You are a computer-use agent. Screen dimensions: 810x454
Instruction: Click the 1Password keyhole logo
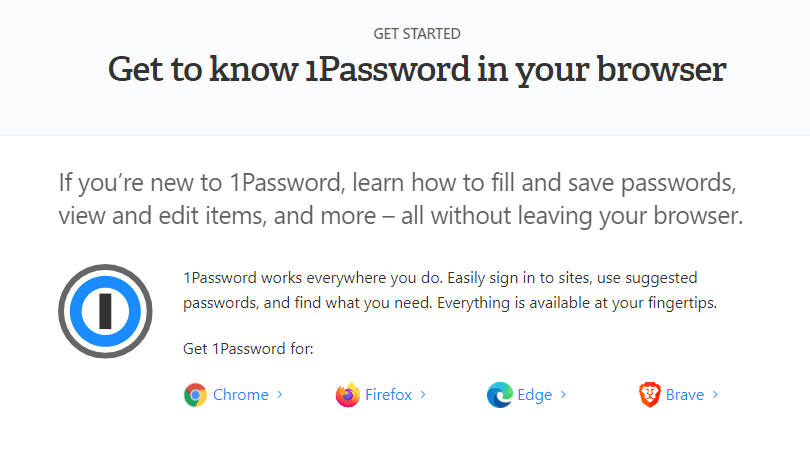point(105,312)
